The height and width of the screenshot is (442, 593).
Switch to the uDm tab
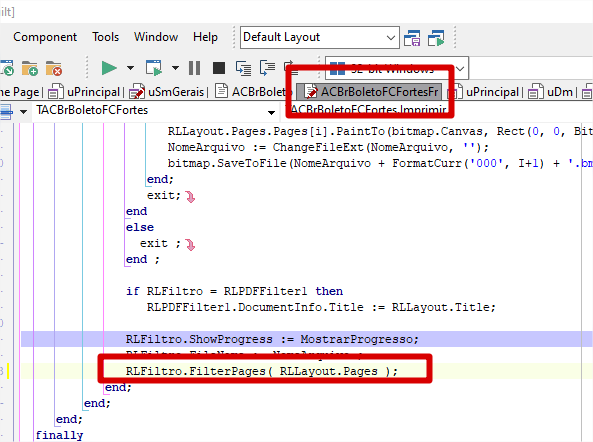pyautogui.click(x=551, y=92)
